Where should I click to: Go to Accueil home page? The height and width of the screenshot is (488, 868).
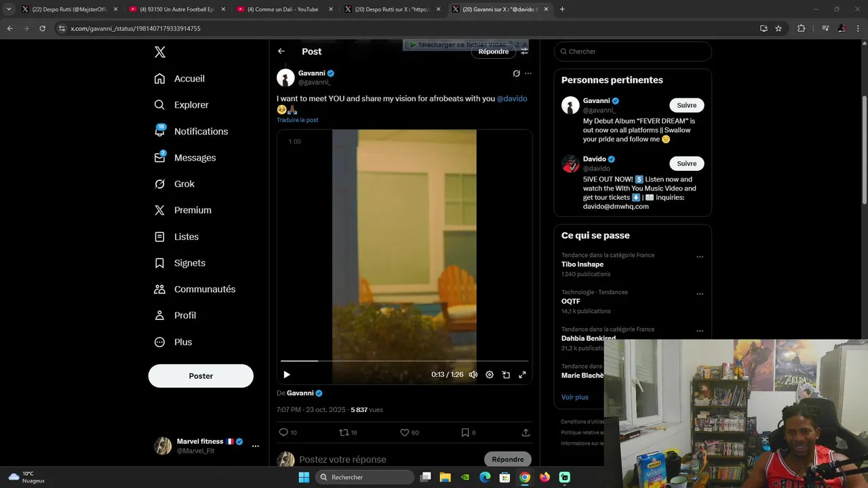(x=180, y=79)
